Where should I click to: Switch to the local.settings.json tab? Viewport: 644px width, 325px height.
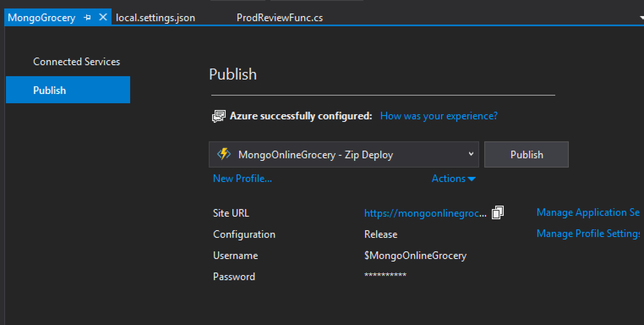click(x=156, y=18)
